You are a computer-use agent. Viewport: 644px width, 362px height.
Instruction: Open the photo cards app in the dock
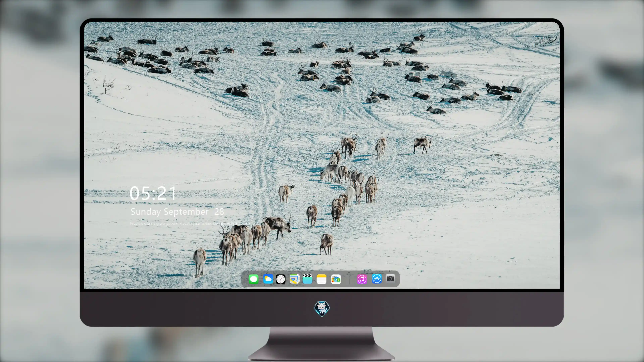[336, 279]
